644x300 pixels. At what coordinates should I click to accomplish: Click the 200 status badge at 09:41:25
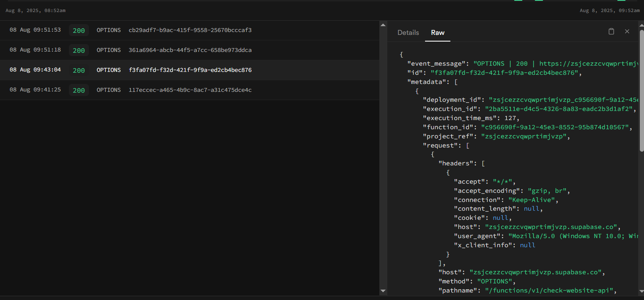pos(79,90)
